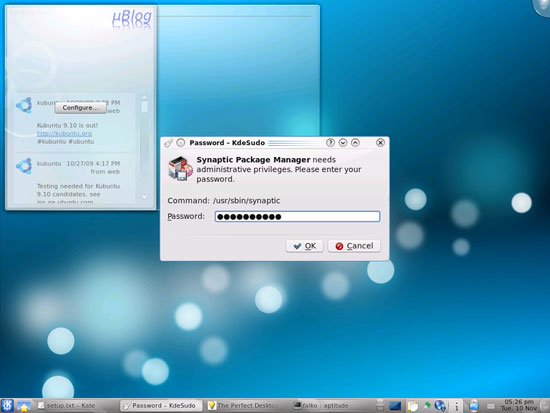Image resolution: width=550 pixels, height=413 pixels.
Task: Click the Cancel button
Action: point(354,246)
